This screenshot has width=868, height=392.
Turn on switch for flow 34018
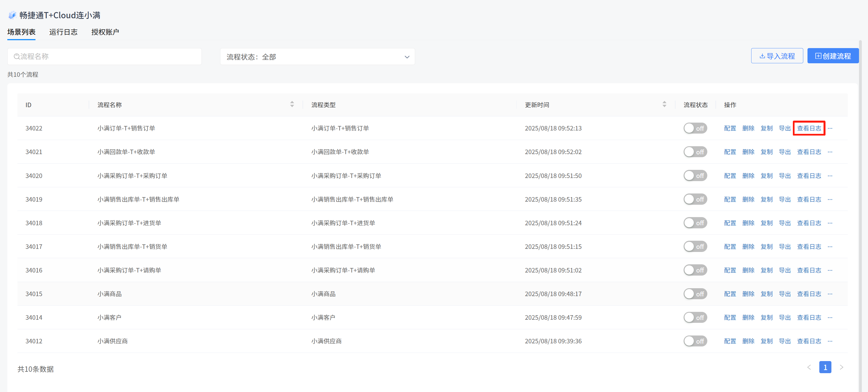coord(695,223)
